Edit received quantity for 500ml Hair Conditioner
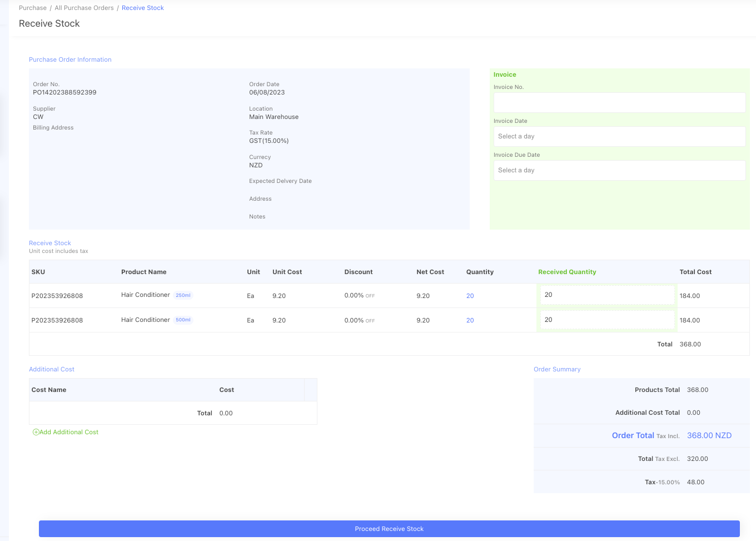Image resolution: width=756 pixels, height=541 pixels. click(606, 320)
